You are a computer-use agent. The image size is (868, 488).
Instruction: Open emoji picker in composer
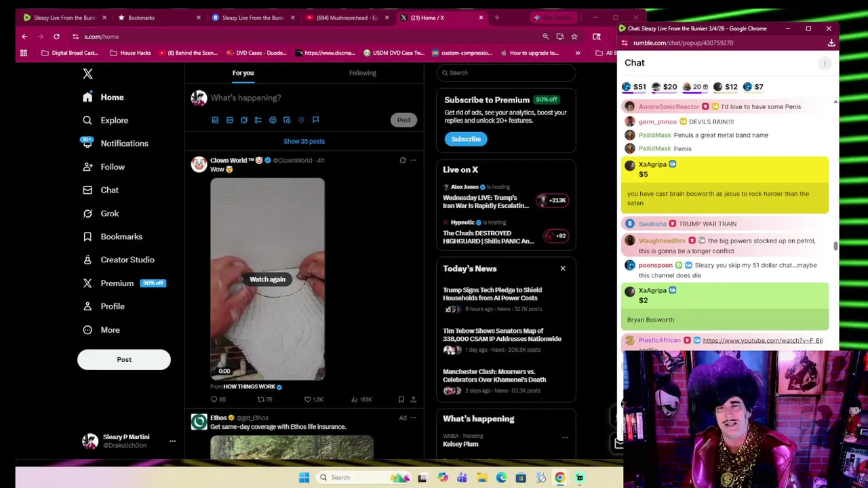(273, 120)
